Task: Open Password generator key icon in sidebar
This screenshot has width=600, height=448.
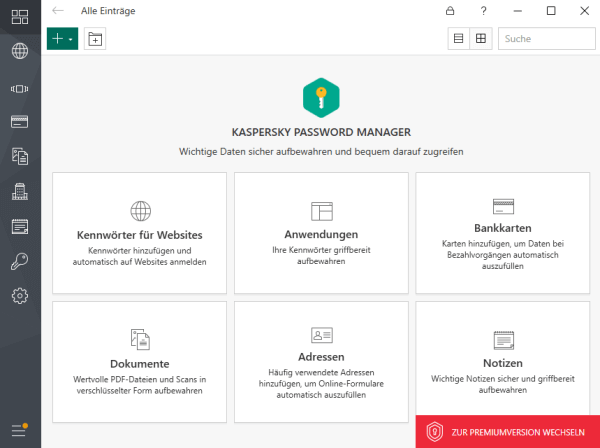Action: pyautogui.click(x=20, y=261)
